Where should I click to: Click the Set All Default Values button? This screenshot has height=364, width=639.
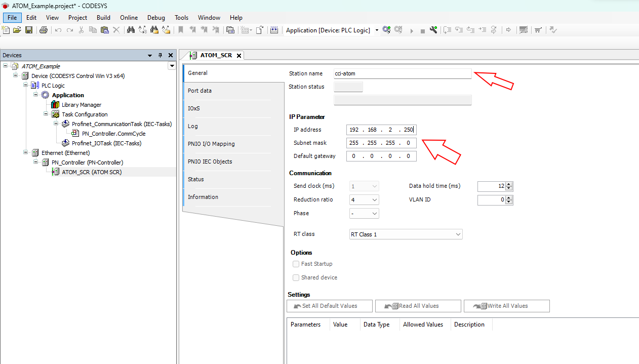(x=329, y=306)
